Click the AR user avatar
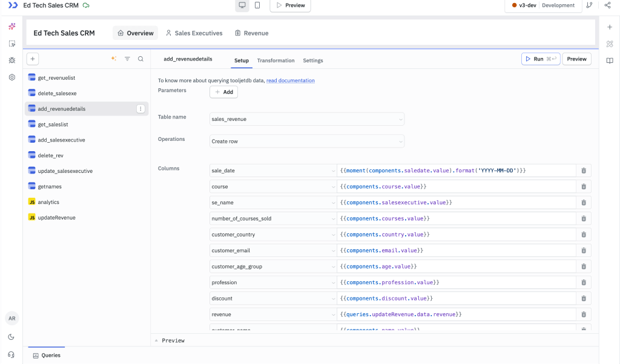The image size is (620, 364). click(x=12, y=318)
